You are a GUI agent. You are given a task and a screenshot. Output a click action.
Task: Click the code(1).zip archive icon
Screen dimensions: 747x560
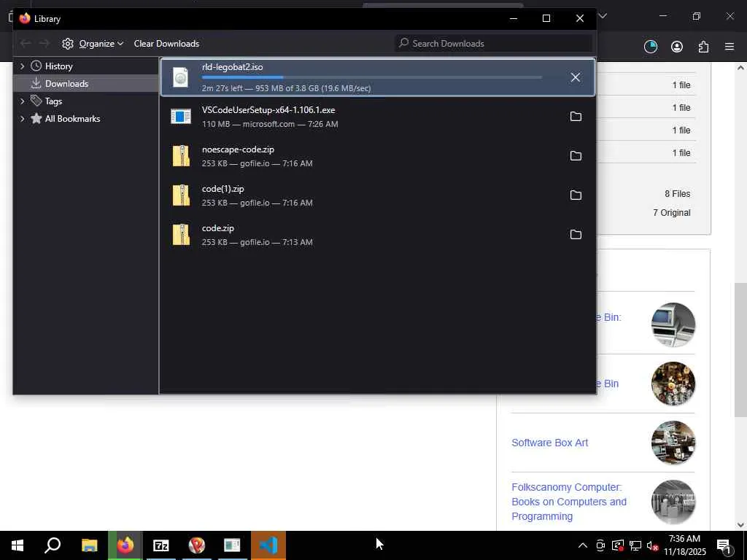click(x=181, y=195)
